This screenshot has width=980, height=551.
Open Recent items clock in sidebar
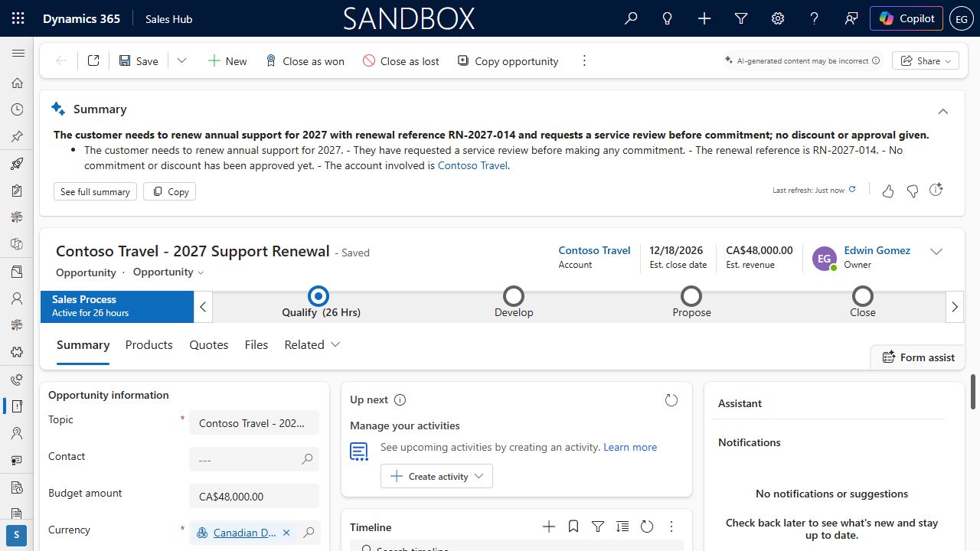pyautogui.click(x=17, y=109)
